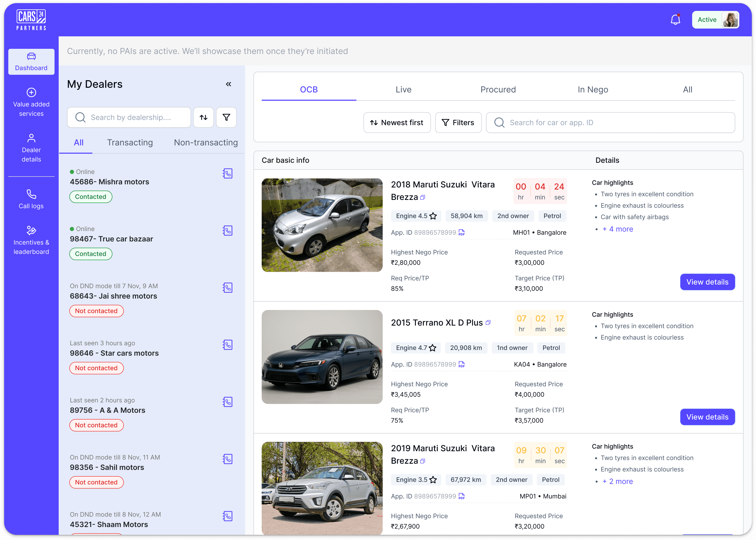The height and width of the screenshot is (540, 756).
Task: View details of 2018 Vitara Brezza
Action: click(x=707, y=282)
